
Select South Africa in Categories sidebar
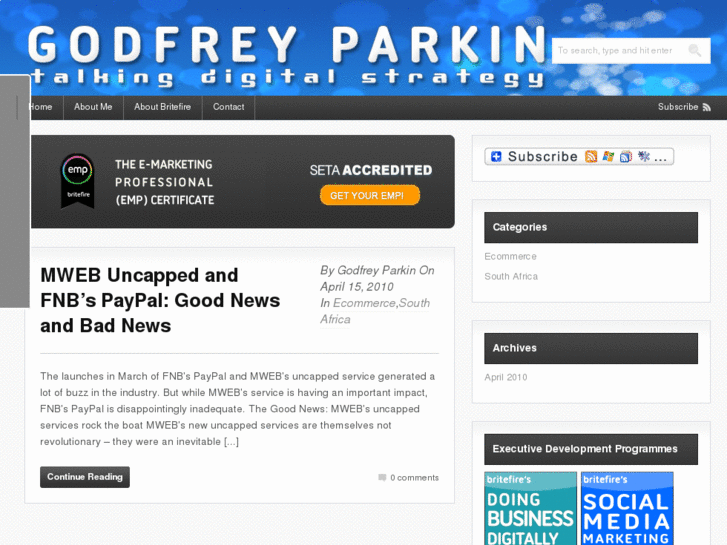click(x=511, y=276)
